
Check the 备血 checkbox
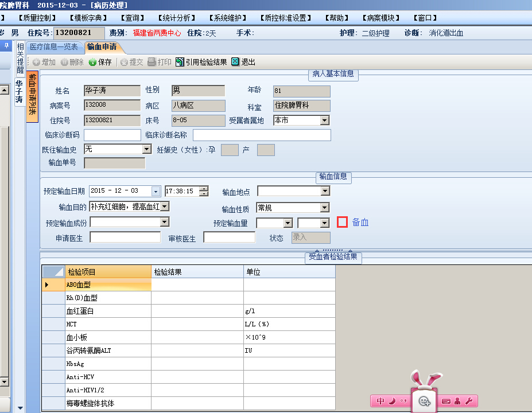343,222
